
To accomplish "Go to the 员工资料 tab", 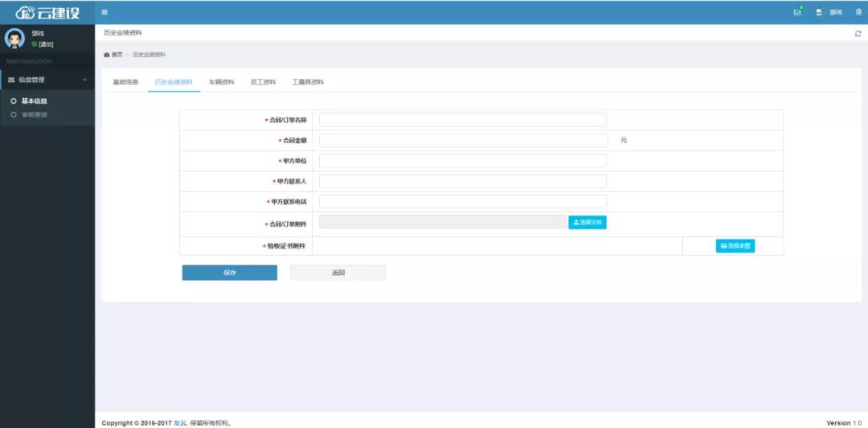I will pos(263,82).
